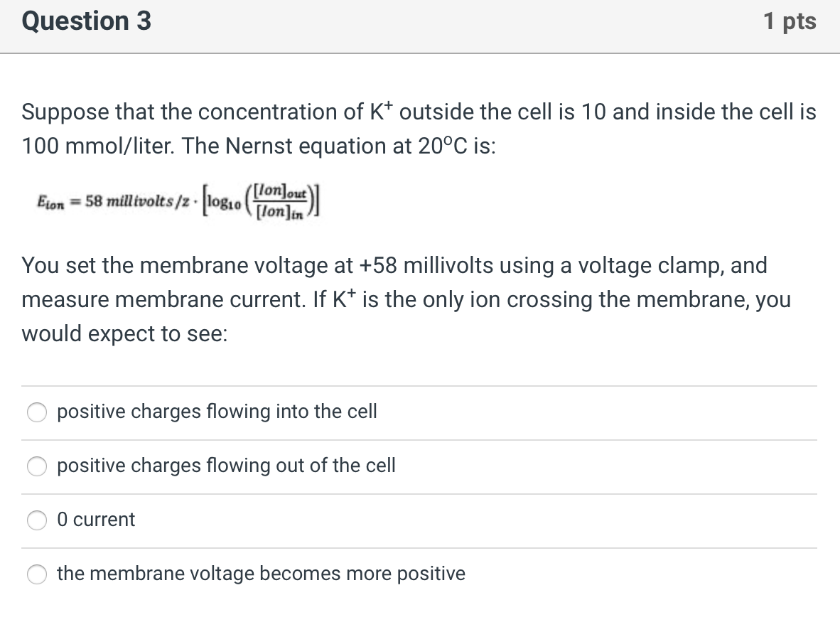Select radio button for positive charges flowing into cell
This screenshot has height=627, width=840.
point(37,412)
